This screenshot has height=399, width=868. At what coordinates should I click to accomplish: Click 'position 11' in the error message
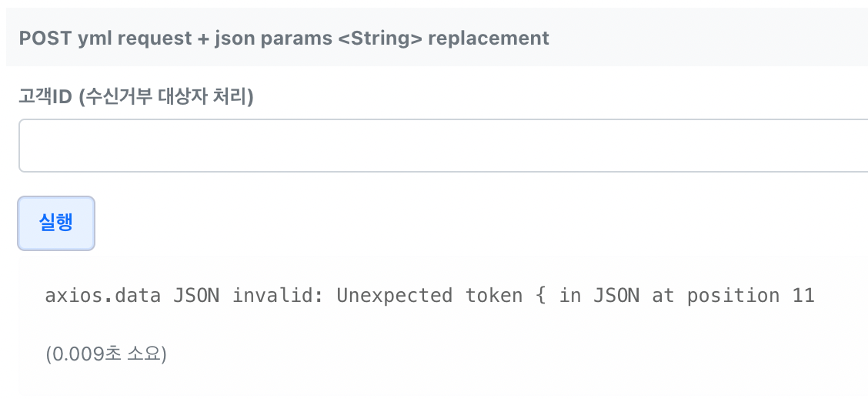point(750,295)
